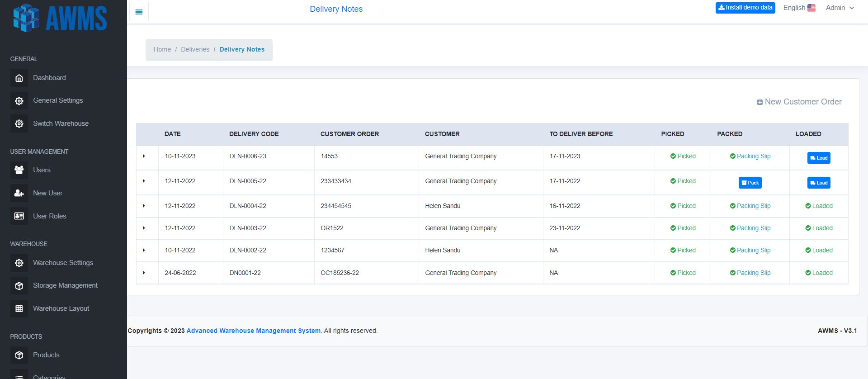Expand row details for DLN-0004-22
The width and height of the screenshot is (868, 379).
pyautogui.click(x=144, y=206)
